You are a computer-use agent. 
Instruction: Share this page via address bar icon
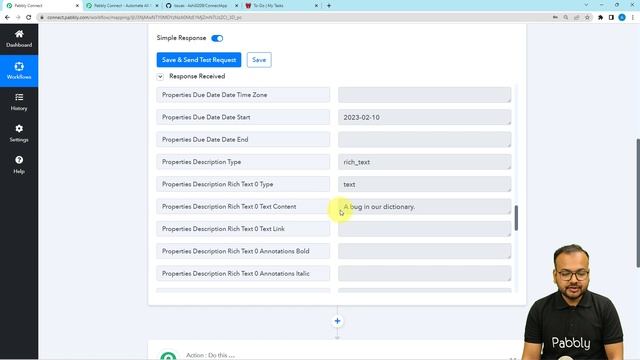point(576,17)
